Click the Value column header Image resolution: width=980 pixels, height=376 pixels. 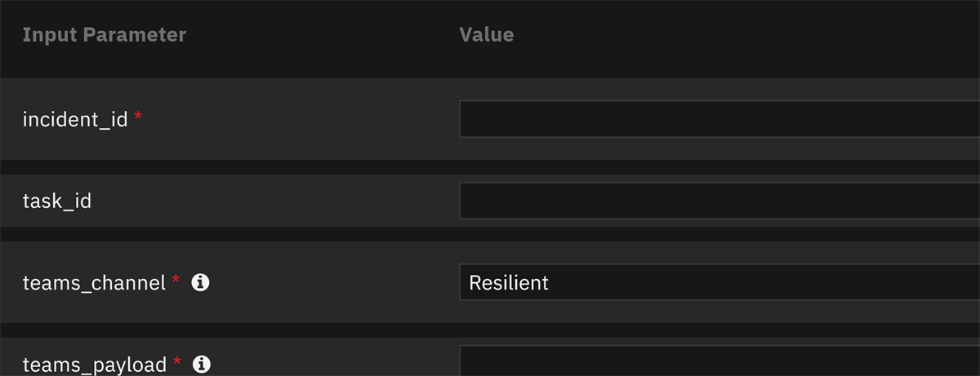point(487,34)
